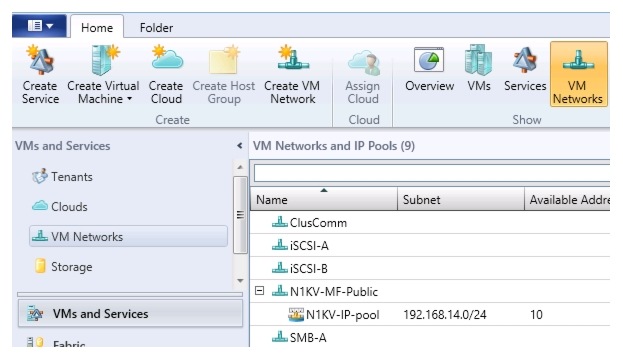The image size is (623, 360).
Task: Click in the VM Networks search field
Action: pos(432,173)
